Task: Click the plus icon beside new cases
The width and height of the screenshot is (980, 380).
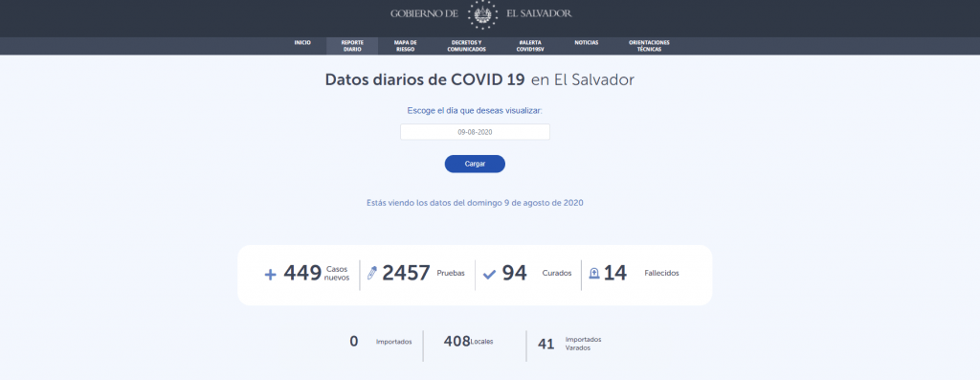Action: pos(270,275)
